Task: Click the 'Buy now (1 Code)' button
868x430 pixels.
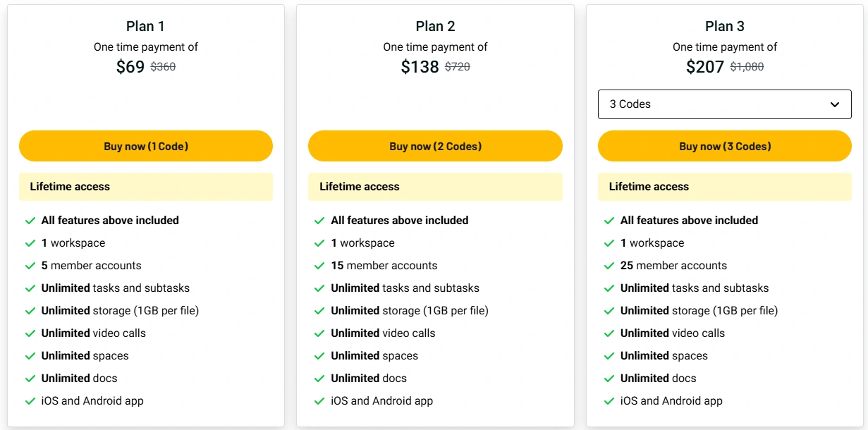Action: (x=146, y=146)
